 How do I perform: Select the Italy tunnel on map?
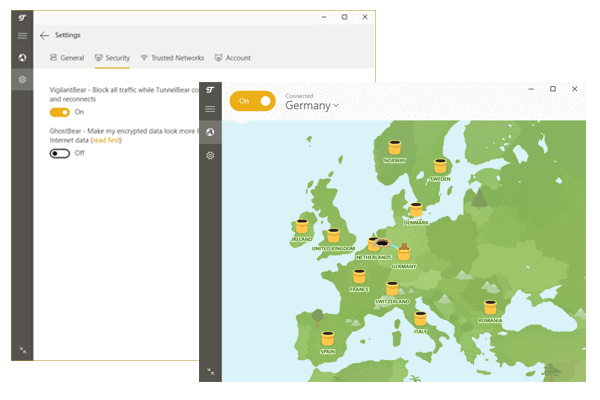tap(421, 318)
